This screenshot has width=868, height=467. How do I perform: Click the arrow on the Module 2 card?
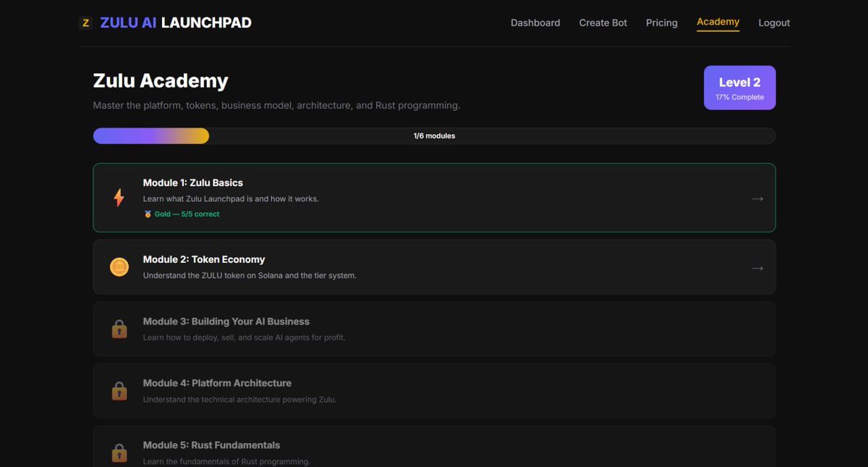click(x=757, y=268)
